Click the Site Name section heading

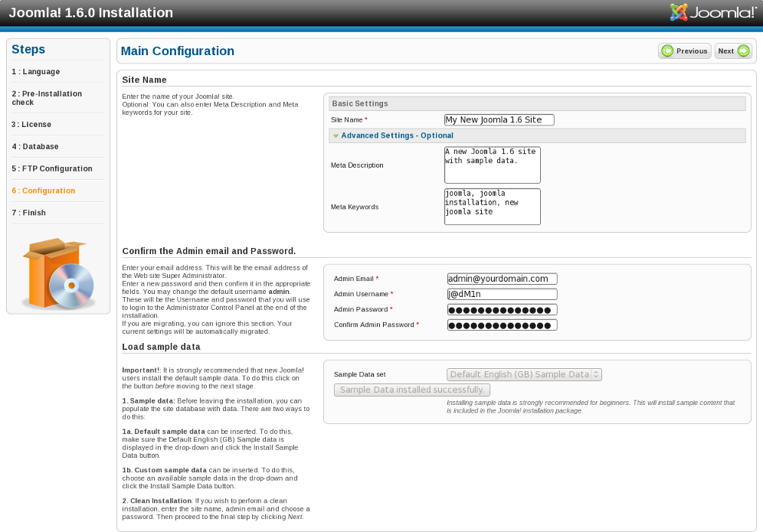click(144, 80)
